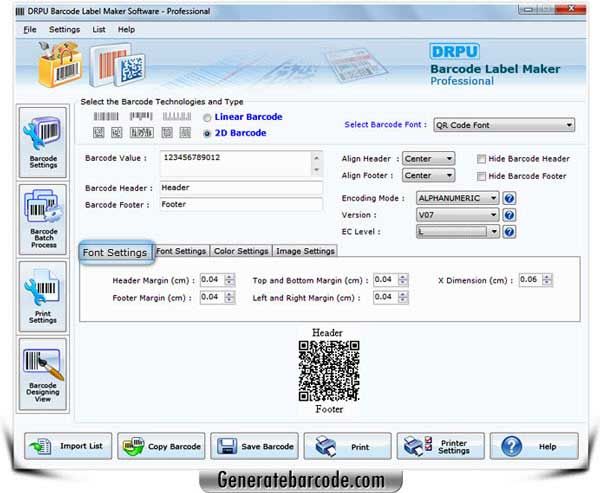Image resolution: width=600 pixels, height=493 pixels.
Task: Open the Print Settings sidebar panel
Action: pyautogui.click(x=43, y=297)
